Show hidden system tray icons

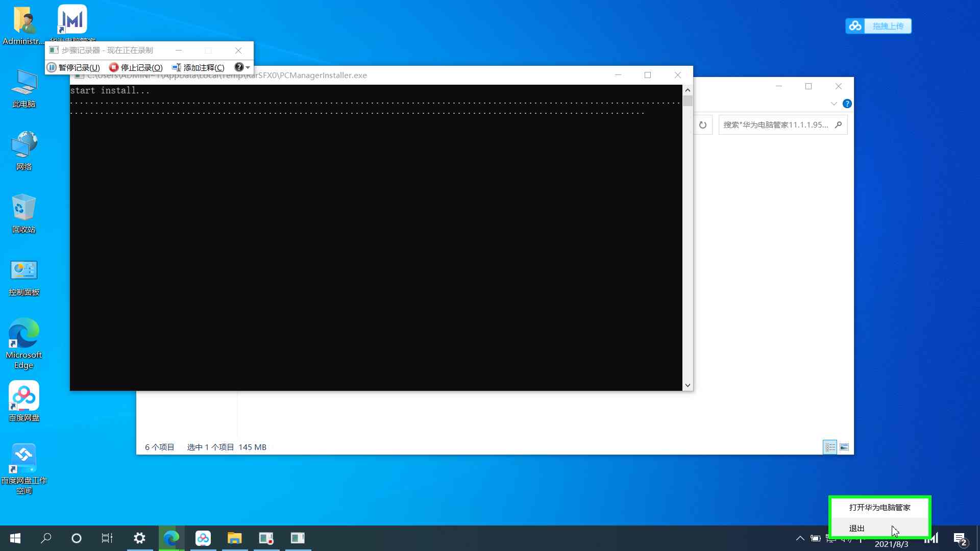[x=800, y=538]
